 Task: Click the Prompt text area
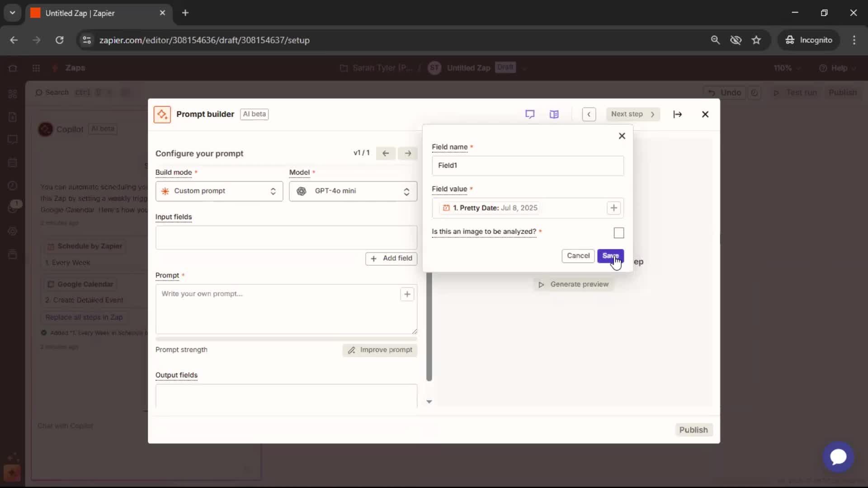pos(286,309)
